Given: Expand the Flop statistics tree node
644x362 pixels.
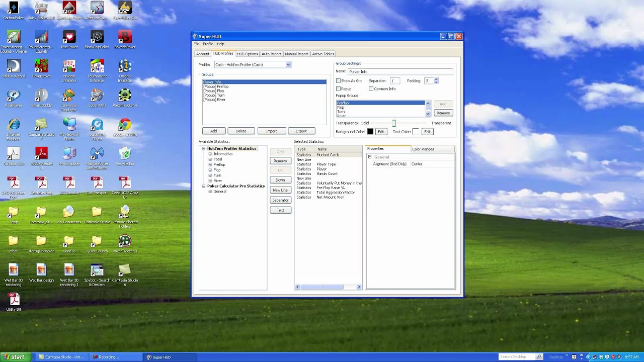Looking at the screenshot, I should click(x=210, y=170).
